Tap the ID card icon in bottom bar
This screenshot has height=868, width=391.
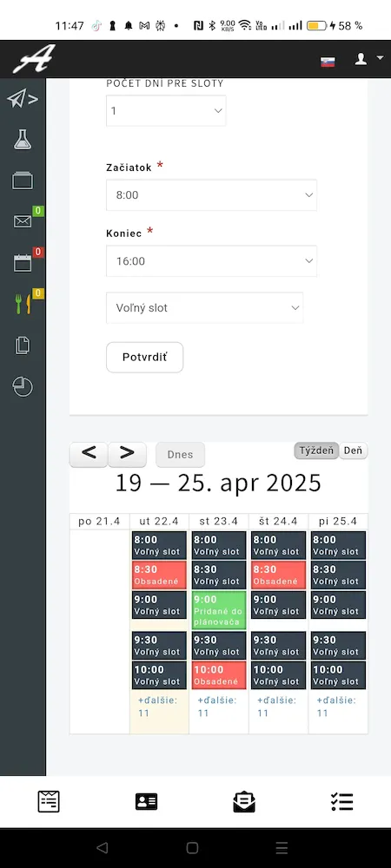pyautogui.click(x=146, y=801)
